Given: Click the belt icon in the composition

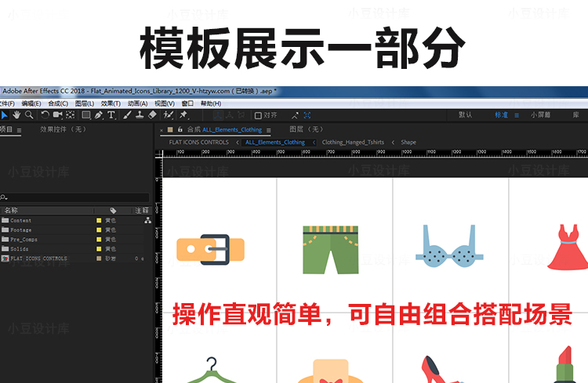Looking at the screenshot, I should coord(210,250).
